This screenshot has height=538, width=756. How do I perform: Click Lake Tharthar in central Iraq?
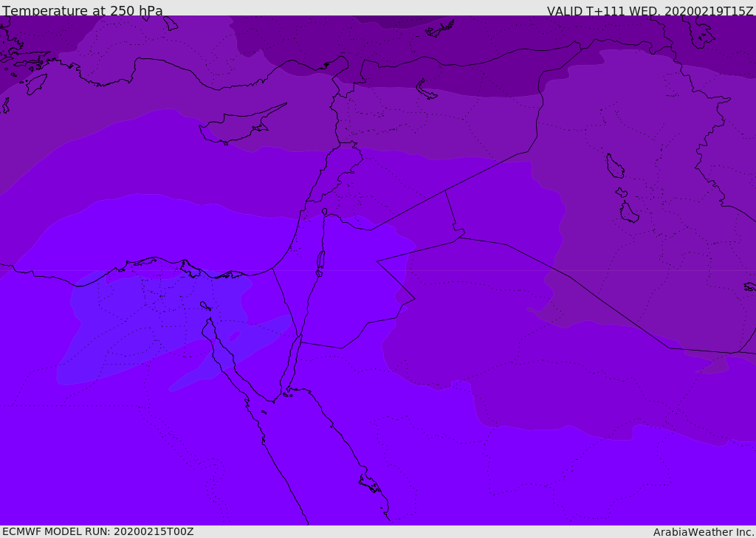click(614, 167)
